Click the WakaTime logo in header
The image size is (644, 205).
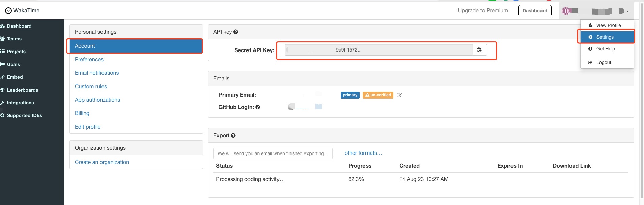22,11
